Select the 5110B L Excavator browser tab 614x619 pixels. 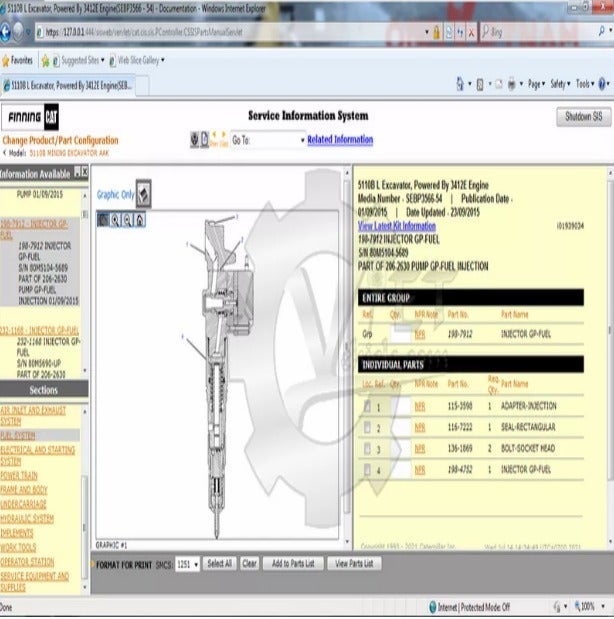coord(68,85)
